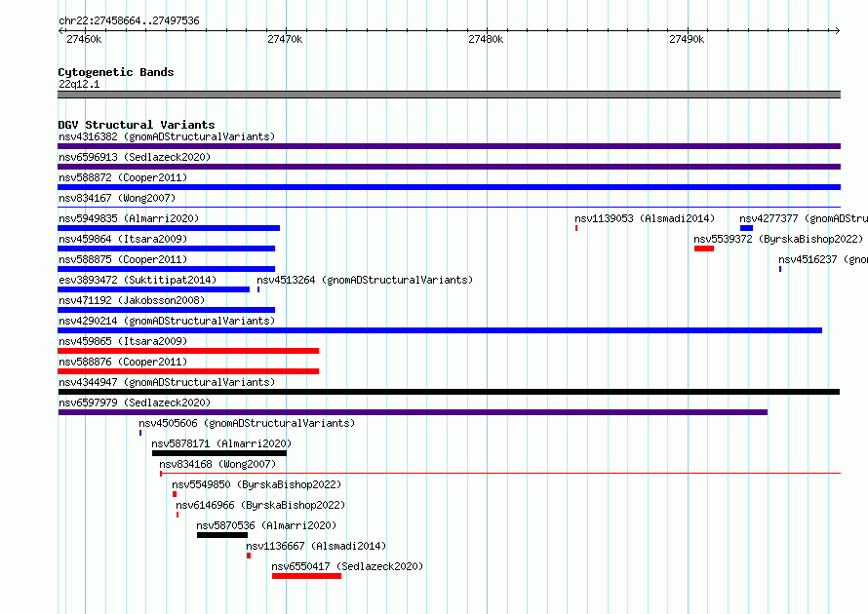Open nsv588876 (Cooper2011) label
The width and height of the screenshot is (868, 614).
[123, 362]
